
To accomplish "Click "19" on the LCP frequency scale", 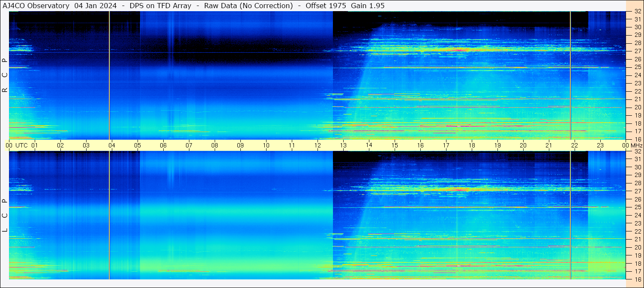I will click(638, 255).
